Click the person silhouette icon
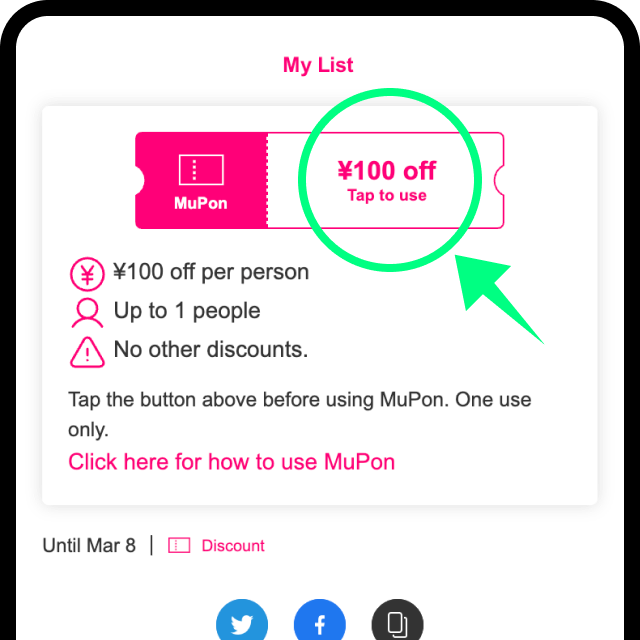Screen dimensions: 640x640 (x=87, y=313)
